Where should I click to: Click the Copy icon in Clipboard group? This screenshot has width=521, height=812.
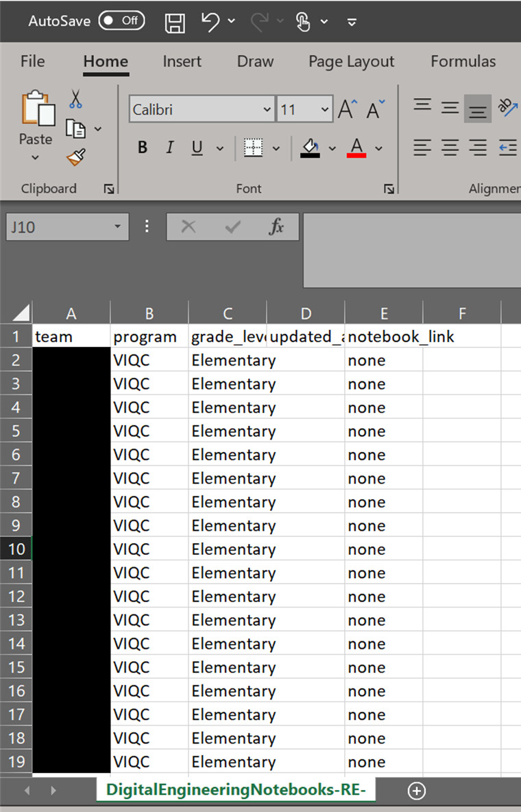[x=74, y=128]
